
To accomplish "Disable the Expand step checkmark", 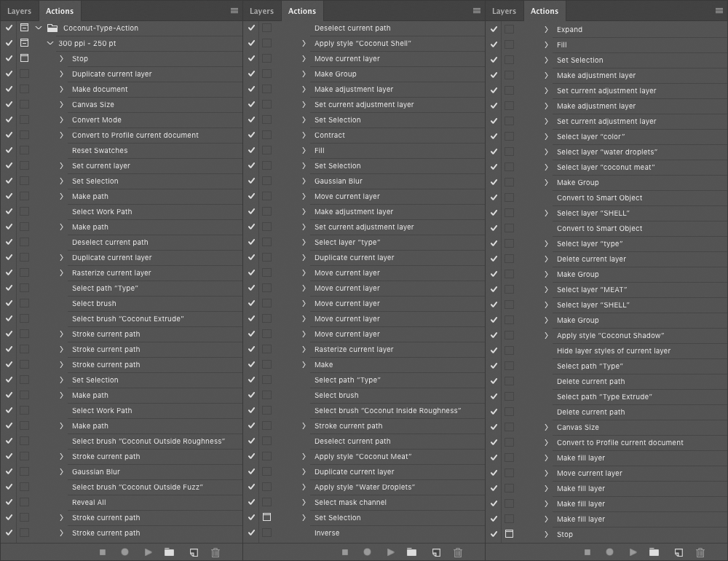I will tap(494, 29).
